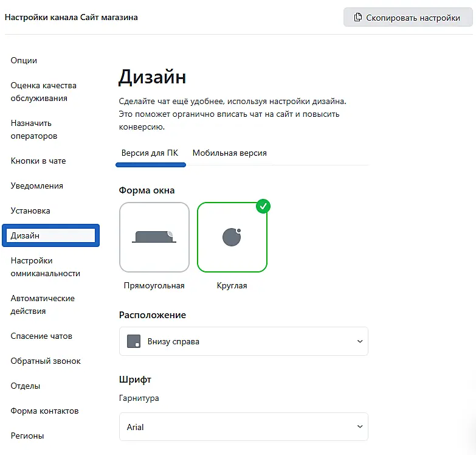476x455 pixels.
Task: Click the green checkmark on Круглая
Action: (x=263, y=206)
